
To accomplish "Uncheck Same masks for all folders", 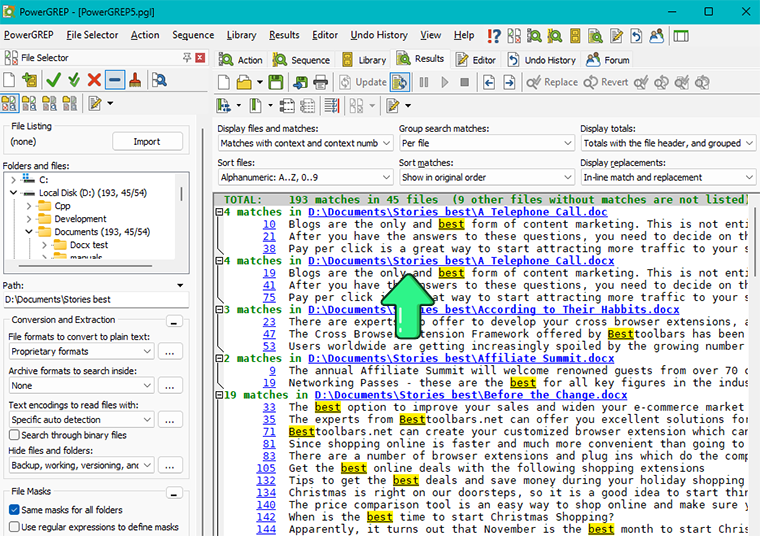I will tap(15, 509).
